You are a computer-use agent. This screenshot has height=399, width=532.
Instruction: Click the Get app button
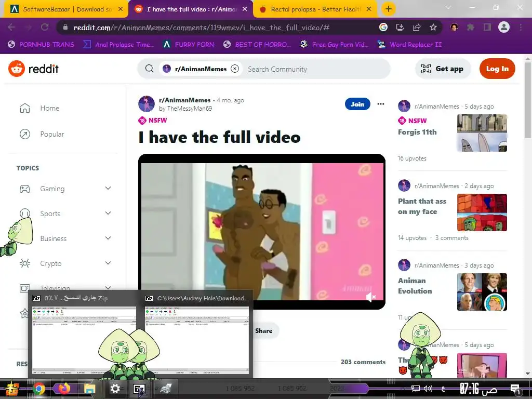point(443,69)
